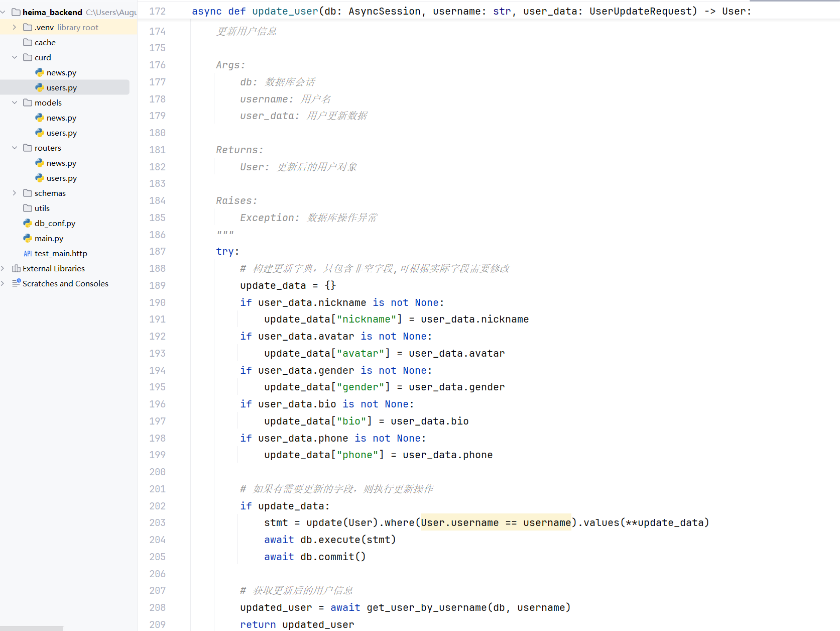This screenshot has width=840, height=631.
Task: Click line number 203 in gutter
Action: [x=157, y=523]
